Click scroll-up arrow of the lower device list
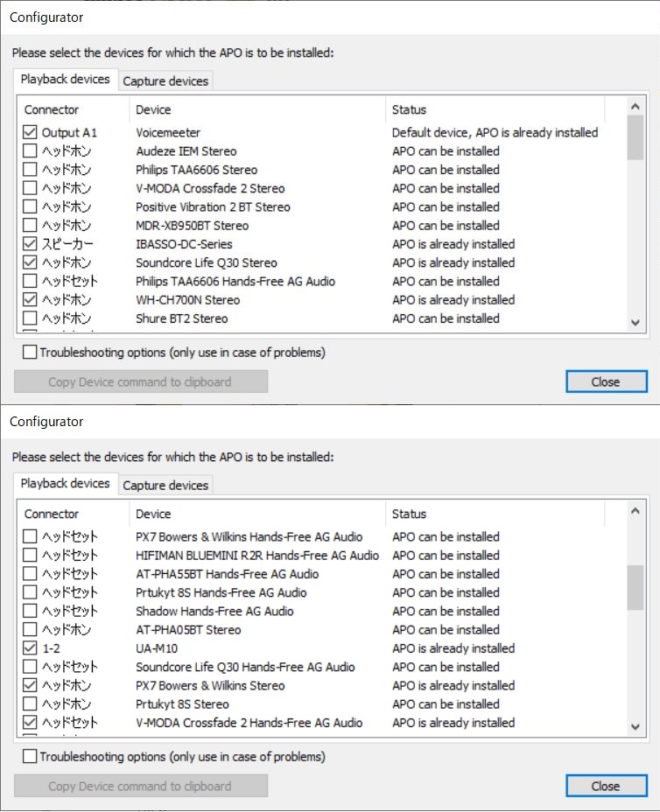The height and width of the screenshot is (812, 660). coord(635,511)
